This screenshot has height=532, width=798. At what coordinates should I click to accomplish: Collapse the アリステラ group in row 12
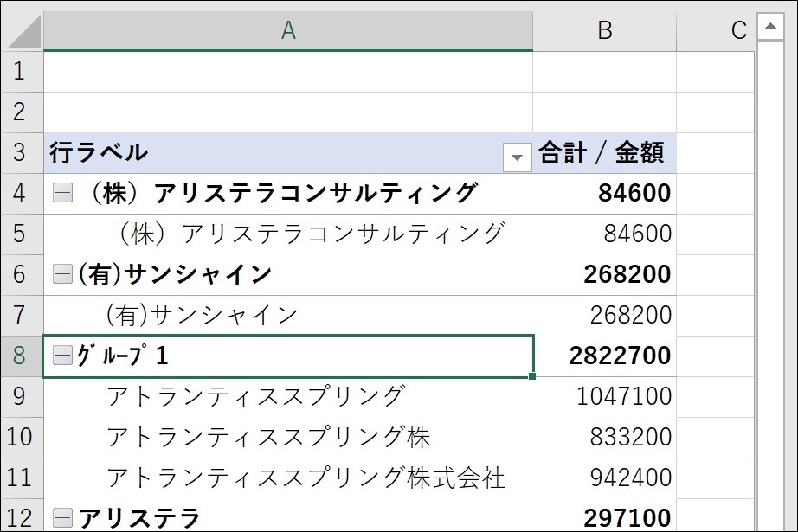(x=62, y=518)
